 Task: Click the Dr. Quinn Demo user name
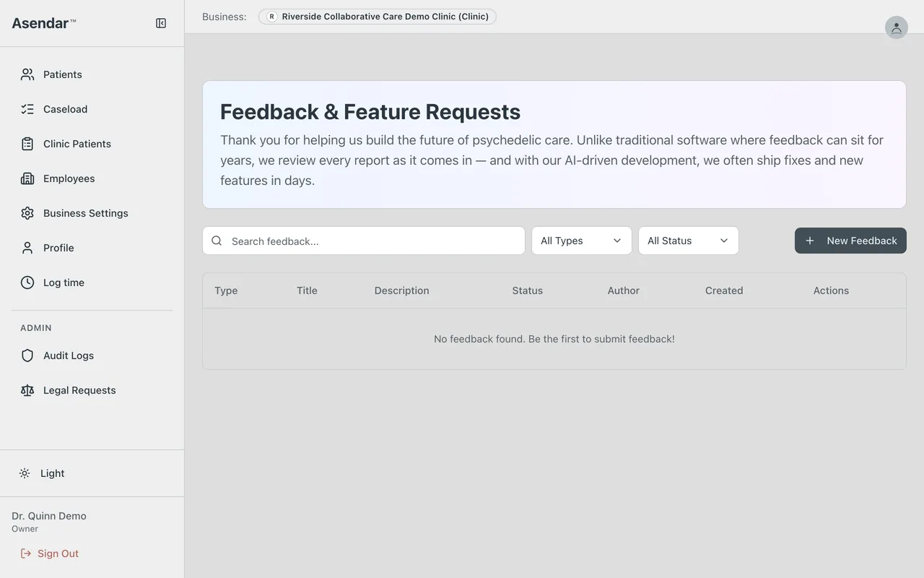[49, 516]
